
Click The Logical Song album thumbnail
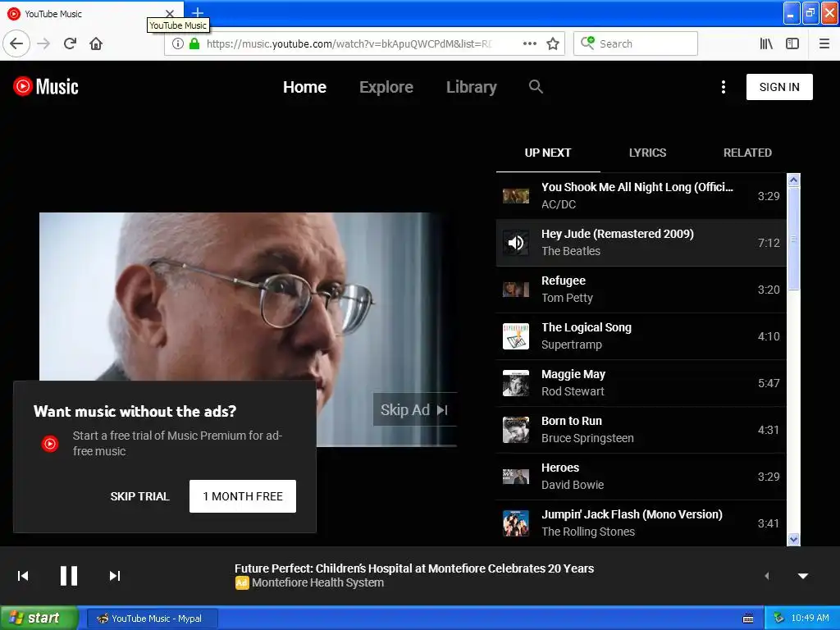pyautogui.click(x=516, y=336)
